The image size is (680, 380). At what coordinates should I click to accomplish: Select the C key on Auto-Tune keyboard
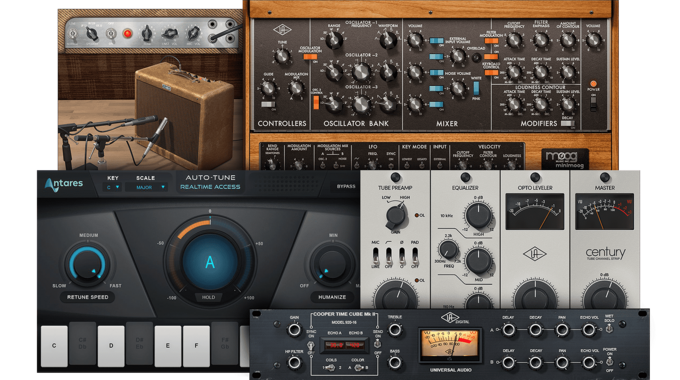pyautogui.click(x=54, y=346)
